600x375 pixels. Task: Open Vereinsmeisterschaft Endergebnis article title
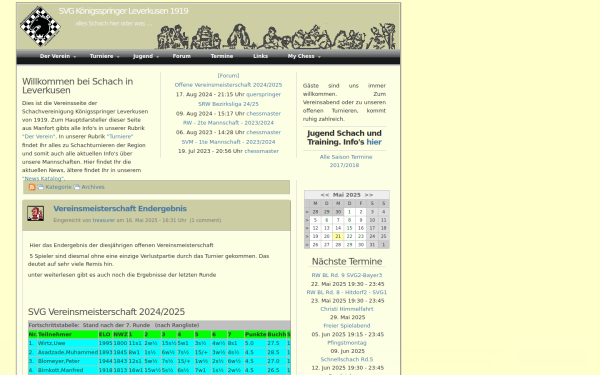coord(120,209)
